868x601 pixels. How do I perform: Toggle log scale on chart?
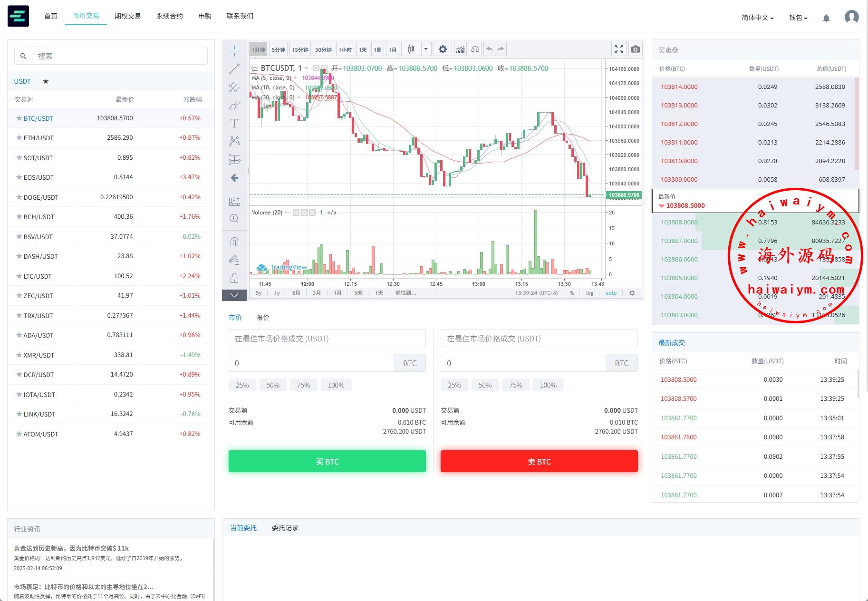[589, 293]
